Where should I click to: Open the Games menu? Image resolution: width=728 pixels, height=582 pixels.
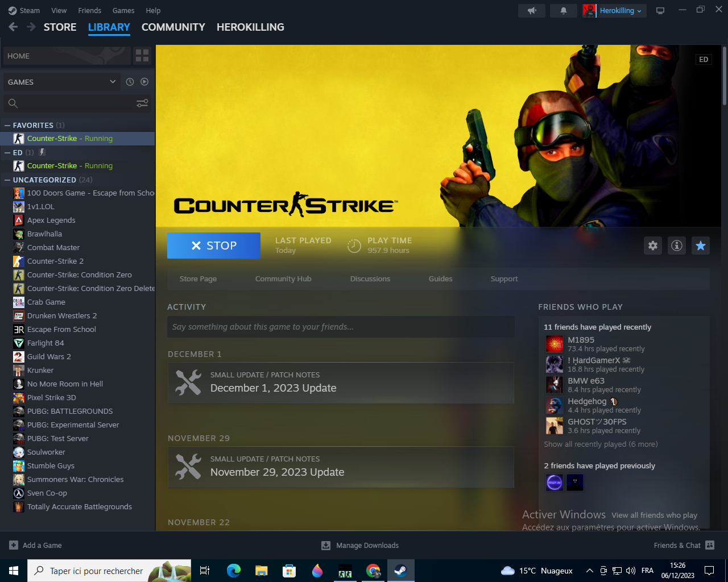[x=123, y=10]
